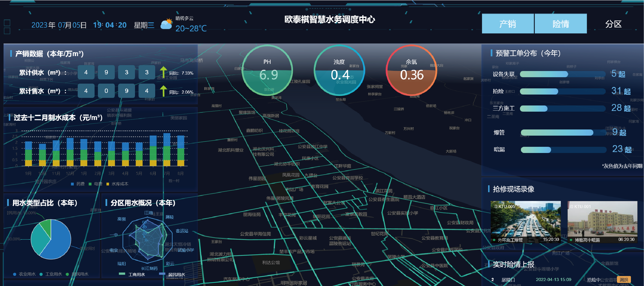Click the 余氯 residual chlorine gauge

[411, 71]
